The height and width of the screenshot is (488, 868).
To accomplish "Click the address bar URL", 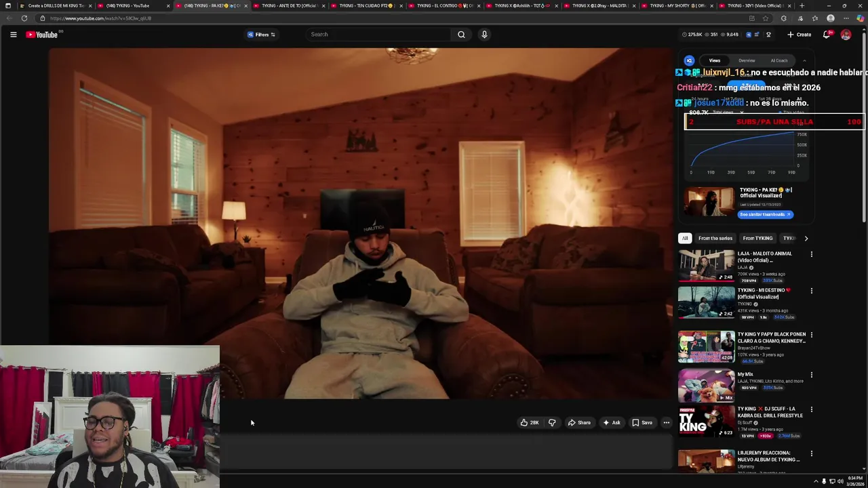I will tap(100, 18).
